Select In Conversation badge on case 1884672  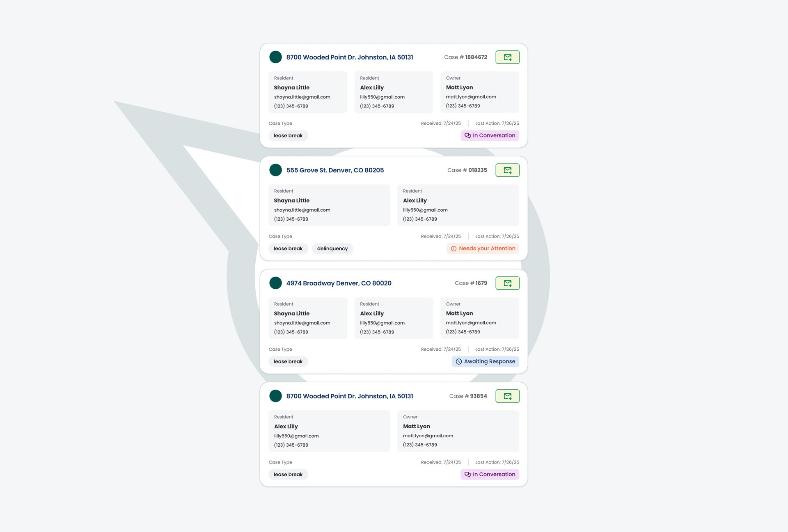(x=490, y=135)
